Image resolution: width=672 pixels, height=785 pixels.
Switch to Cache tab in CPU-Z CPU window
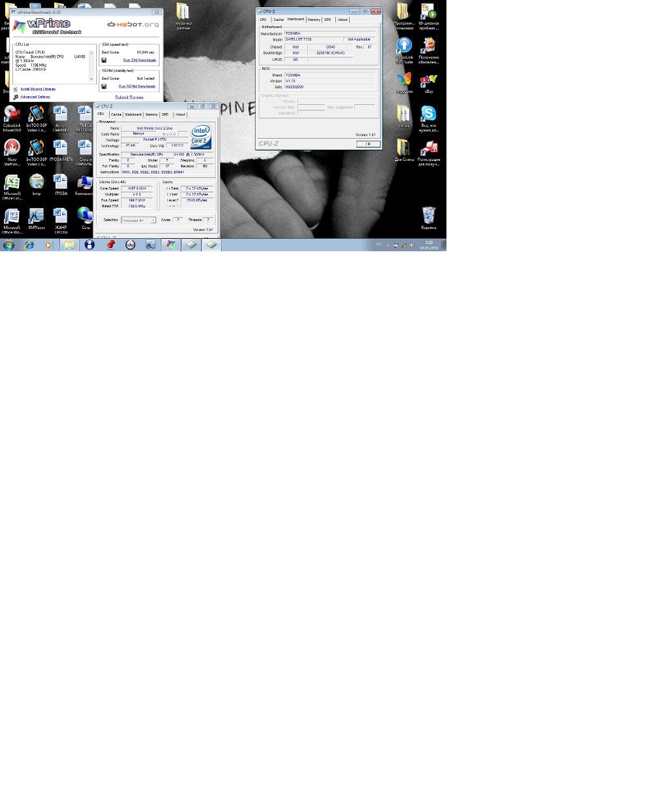(x=116, y=114)
